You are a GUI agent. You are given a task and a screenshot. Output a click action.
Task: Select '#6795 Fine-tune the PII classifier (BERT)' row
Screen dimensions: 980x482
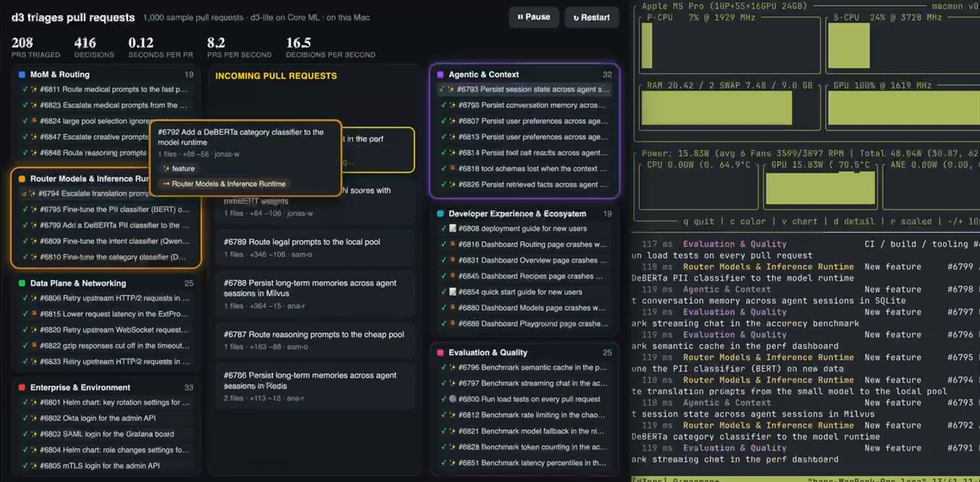(x=106, y=210)
